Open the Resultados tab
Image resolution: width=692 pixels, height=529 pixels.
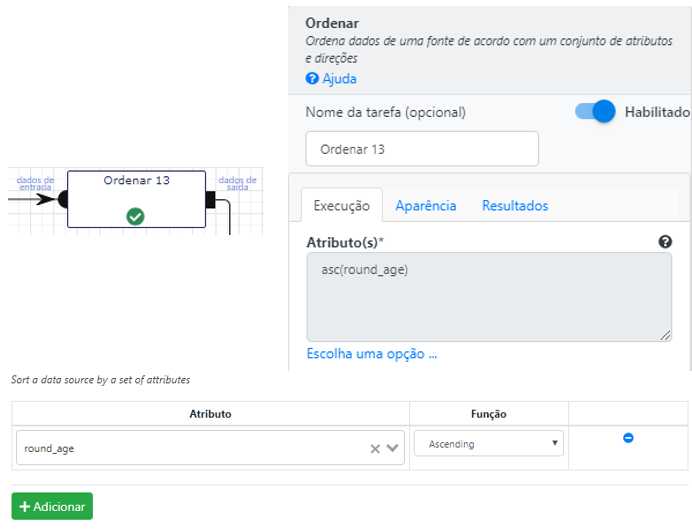click(x=515, y=206)
